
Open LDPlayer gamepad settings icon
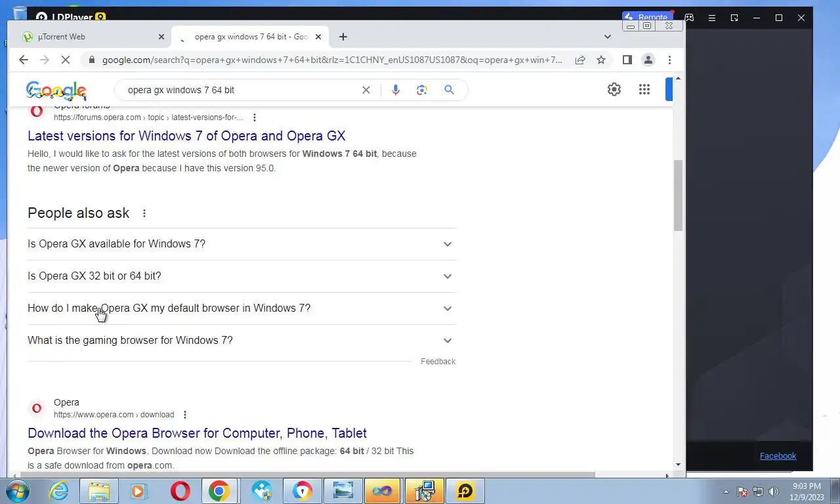[x=689, y=18]
